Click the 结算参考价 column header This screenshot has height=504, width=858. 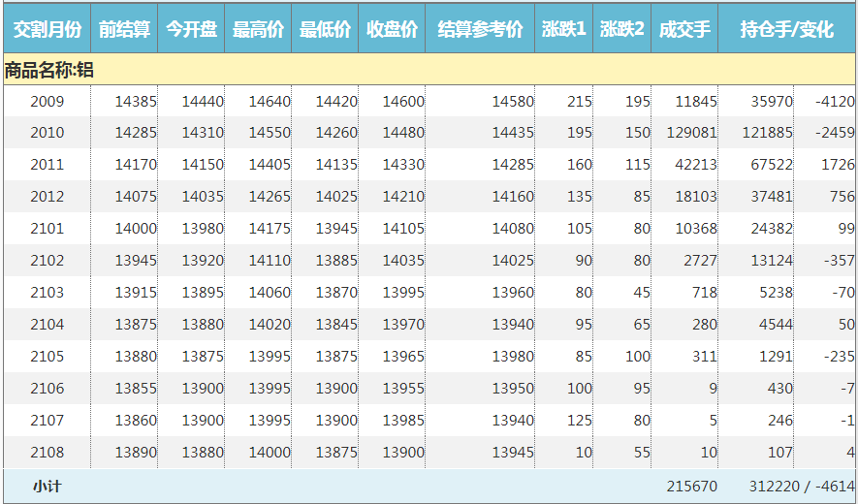pos(480,30)
